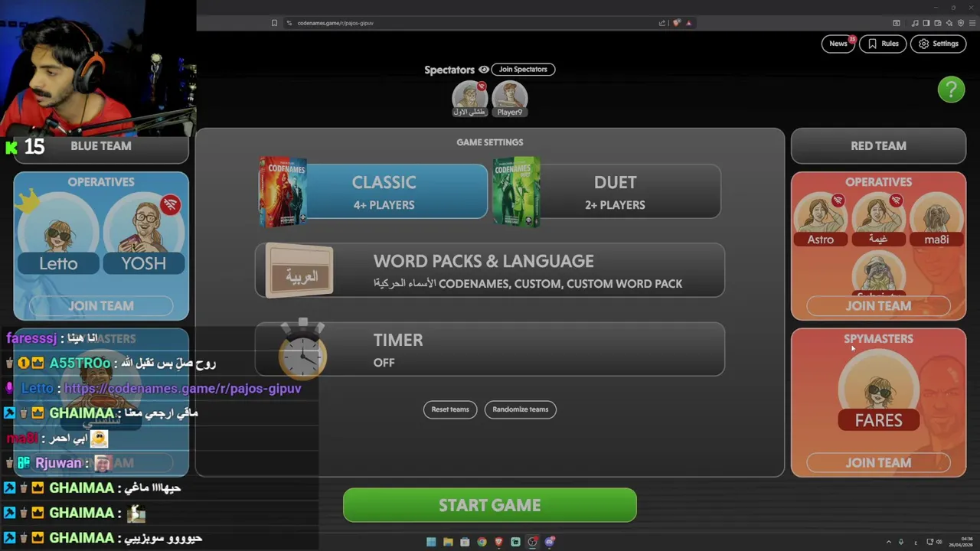Expand the Timer setting
Image resolution: width=980 pixels, height=551 pixels.
(490, 349)
